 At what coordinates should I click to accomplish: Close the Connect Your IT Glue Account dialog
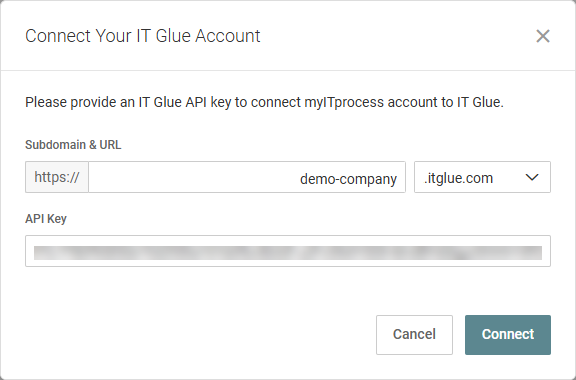[x=543, y=36]
